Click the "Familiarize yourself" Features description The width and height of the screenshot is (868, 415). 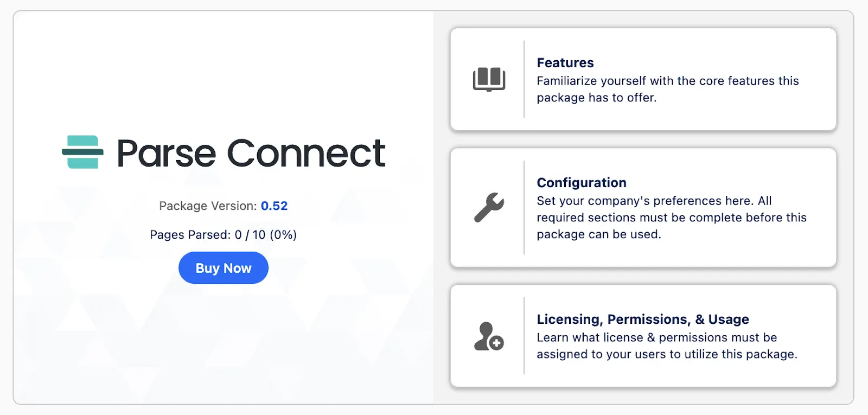(667, 89)
